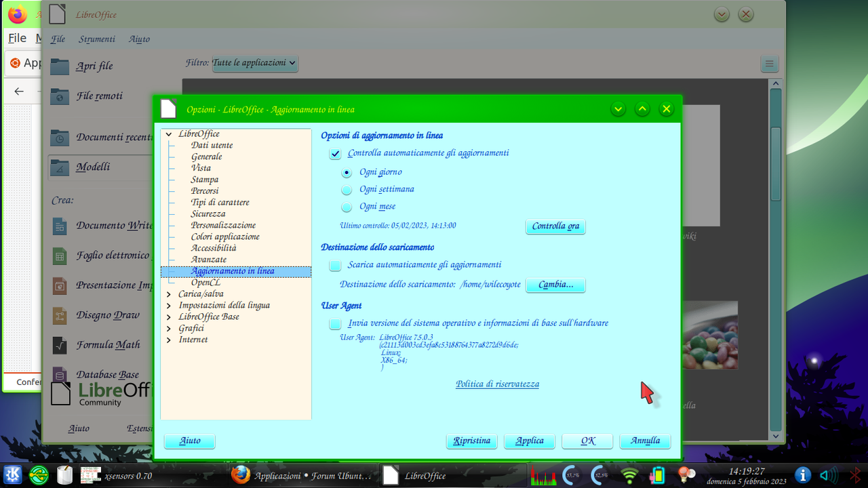Open the system load monitor graph

[x=543, y=476]
